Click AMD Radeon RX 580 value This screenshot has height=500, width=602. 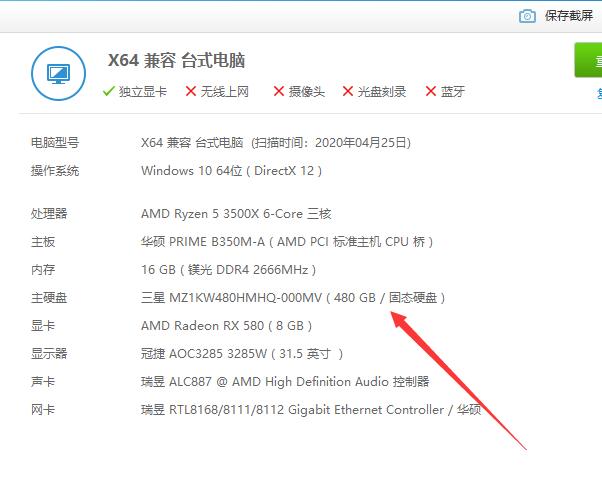click(227, 326)
